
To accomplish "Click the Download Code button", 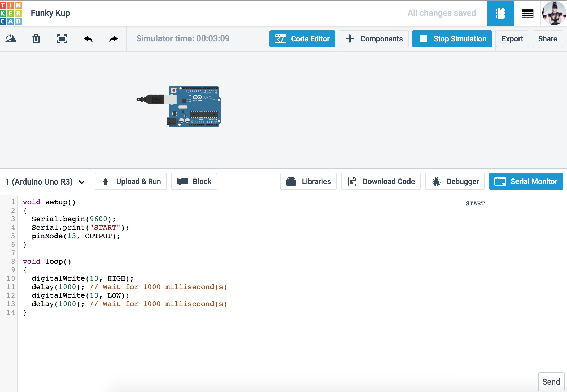I will (x=381, y=181).
